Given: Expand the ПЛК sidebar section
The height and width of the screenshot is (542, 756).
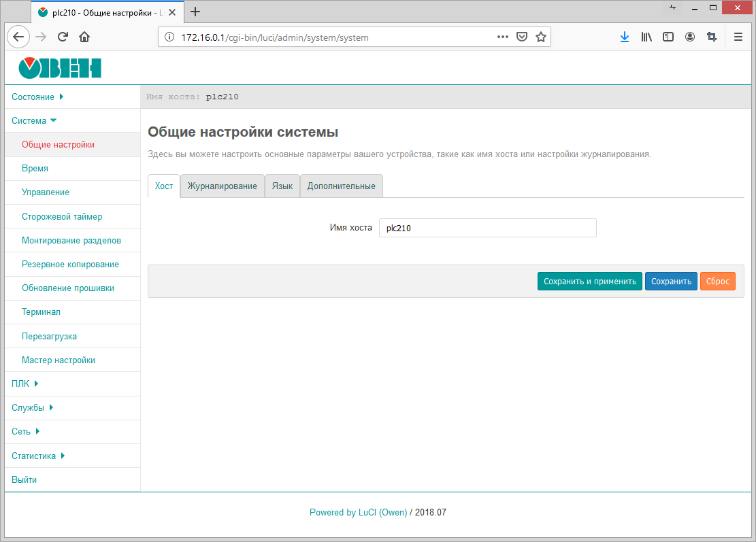Looking at the screenshot, I should (25, 384).
